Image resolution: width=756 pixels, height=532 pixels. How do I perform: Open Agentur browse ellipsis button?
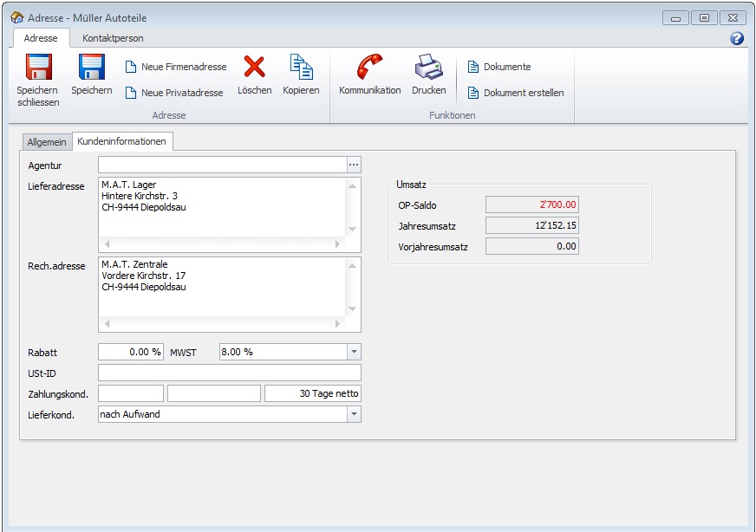tap(353, 165)
